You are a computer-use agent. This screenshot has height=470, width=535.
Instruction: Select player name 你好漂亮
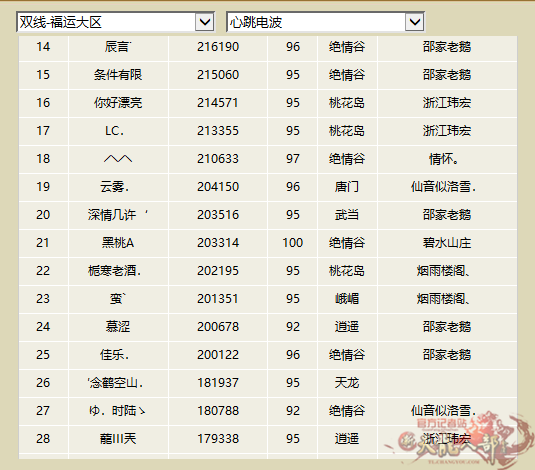118,103
